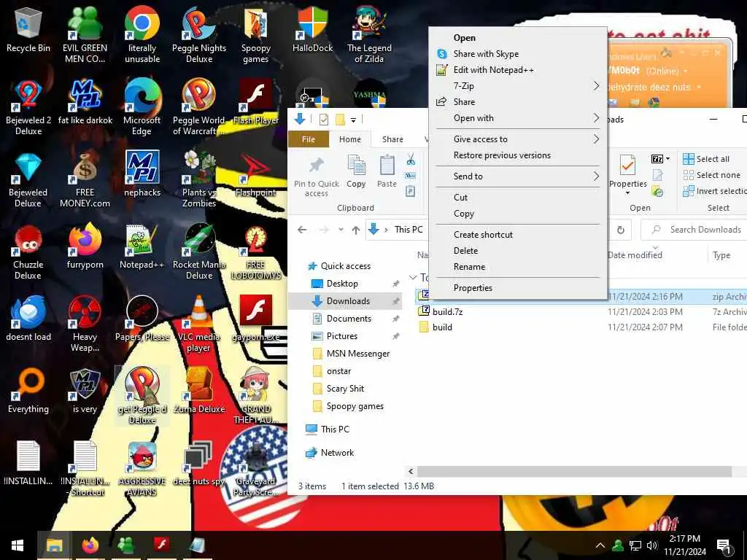747x560 pixels.
Task: Launch Papers, Please desktop shortcut
Action: pos(142,319)
